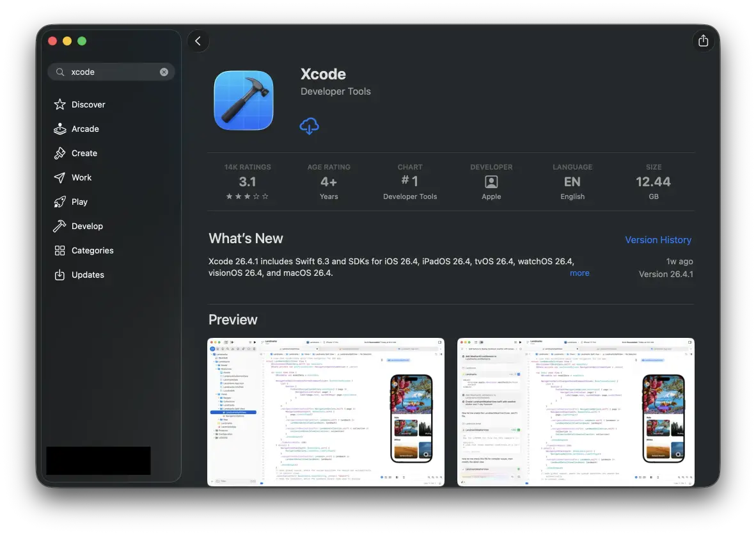756x535 pixels.
Task: Click the 14K RATINGS 3.1 value
Action: [248, 182]
